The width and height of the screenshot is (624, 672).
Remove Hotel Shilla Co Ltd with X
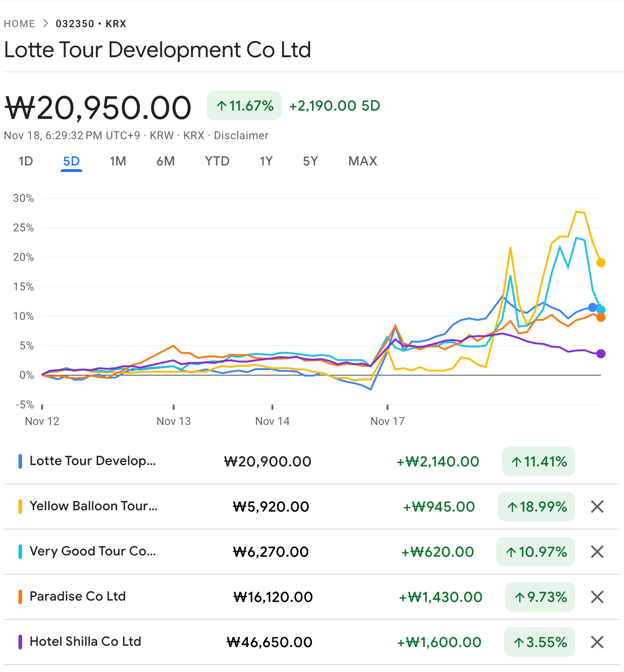pos(597,642)
